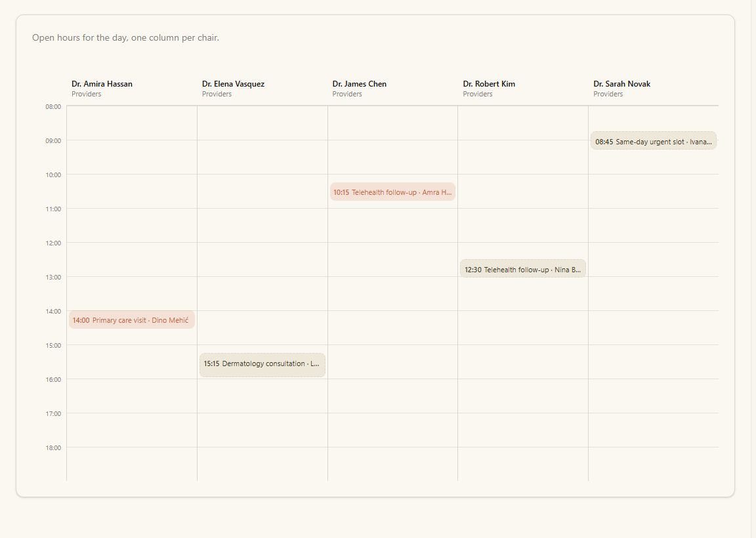Open the 08:45 Same-day urgent slot
The width and height of the screenshot is (756, 538).
[x=654, y=141]
